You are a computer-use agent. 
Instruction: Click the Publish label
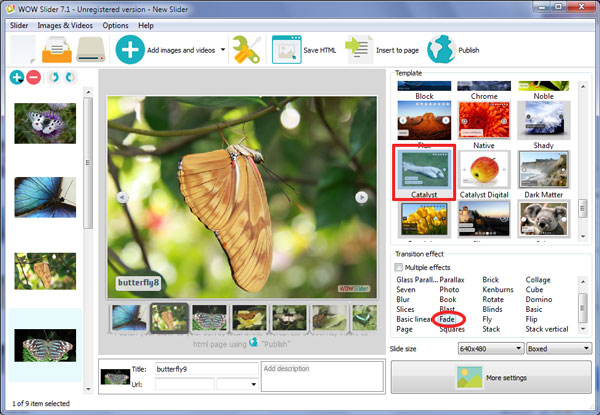point(469,50)
